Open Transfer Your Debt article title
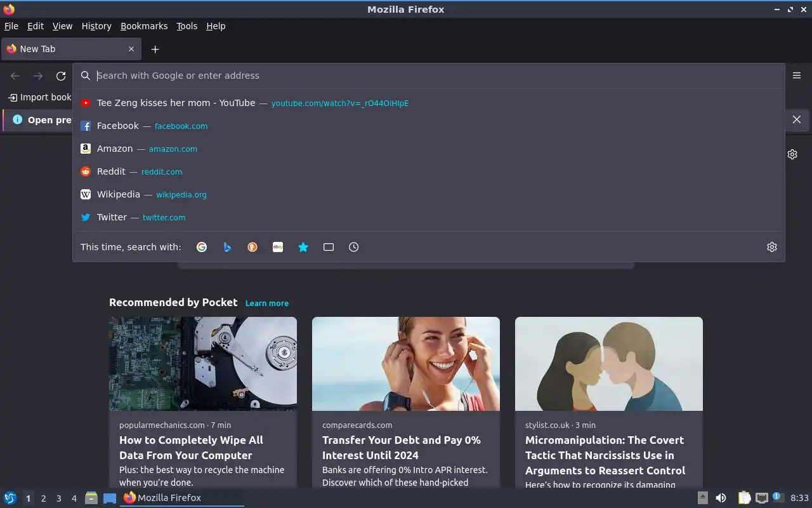This screenshot has height=508, width=812. [402, 448]
